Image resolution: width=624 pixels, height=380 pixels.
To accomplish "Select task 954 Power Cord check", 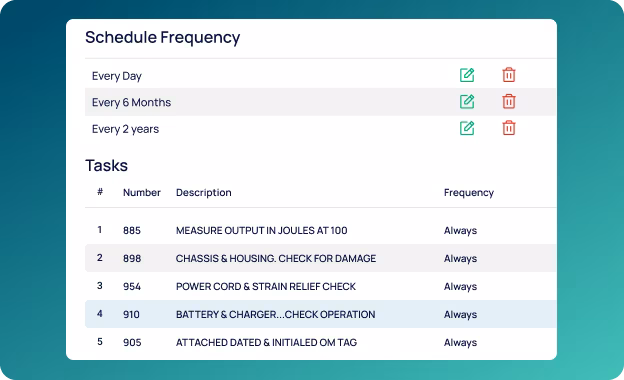I will pos(320,286).
